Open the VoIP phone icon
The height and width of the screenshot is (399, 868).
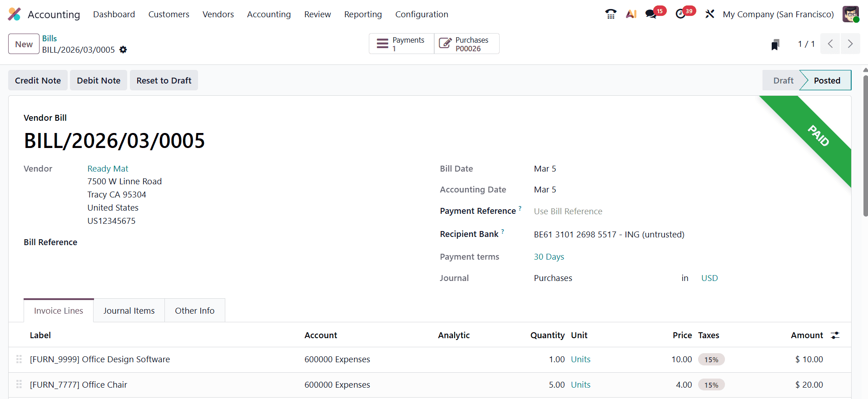click(610, 14)
